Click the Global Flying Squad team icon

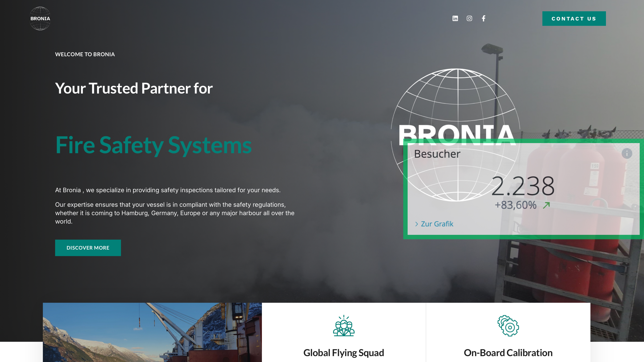pos(344,326)
